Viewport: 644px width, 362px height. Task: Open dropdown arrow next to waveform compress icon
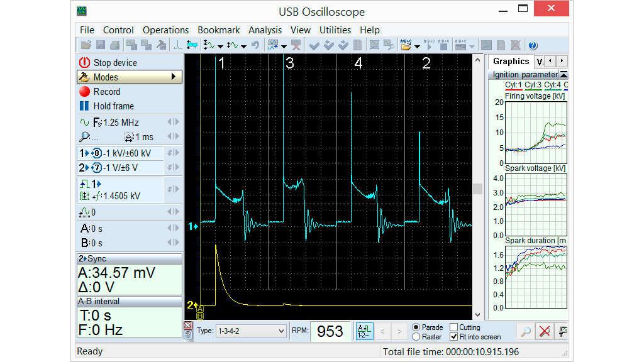tap(243, 46)
